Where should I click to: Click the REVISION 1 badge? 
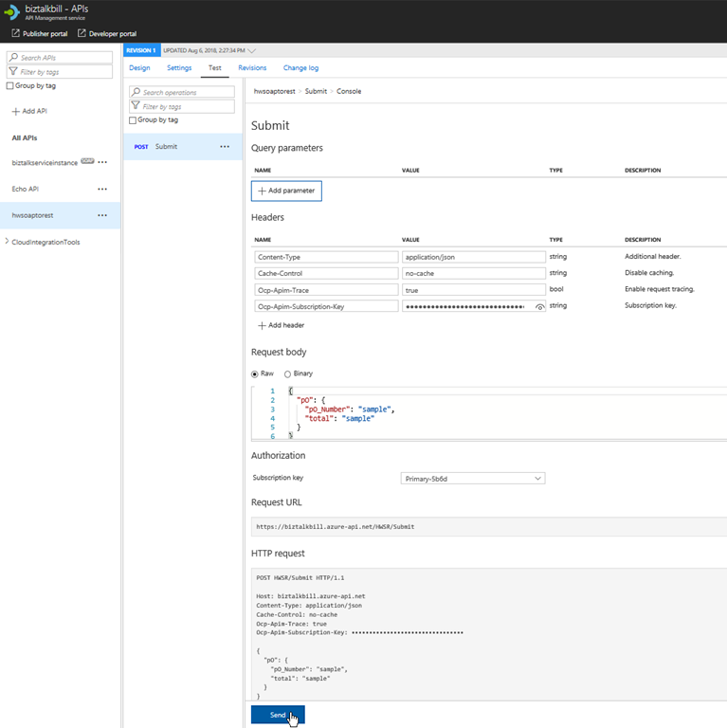click(x=141, y=50)
